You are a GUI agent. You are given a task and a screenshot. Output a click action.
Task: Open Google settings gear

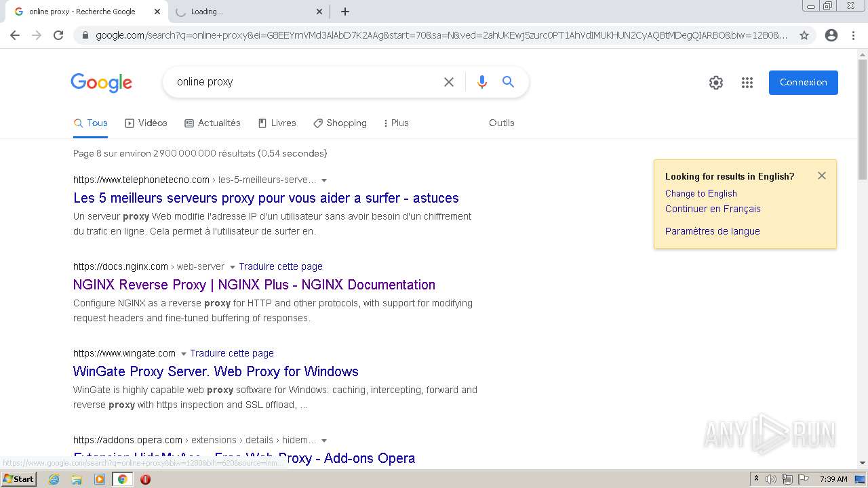tap(716, 83)
